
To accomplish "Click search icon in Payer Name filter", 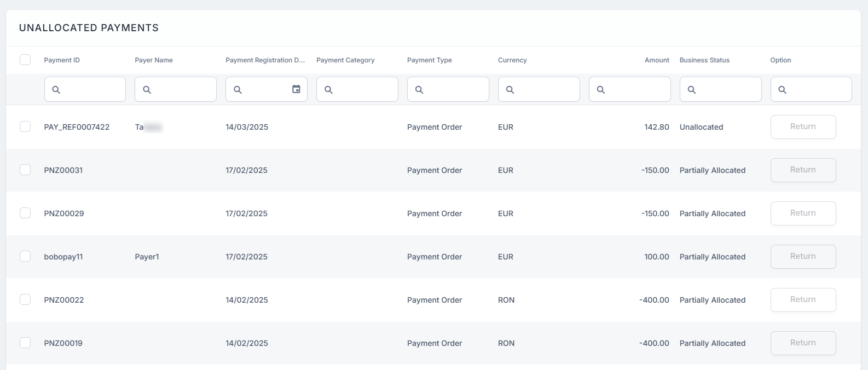I will click(147, 90).
